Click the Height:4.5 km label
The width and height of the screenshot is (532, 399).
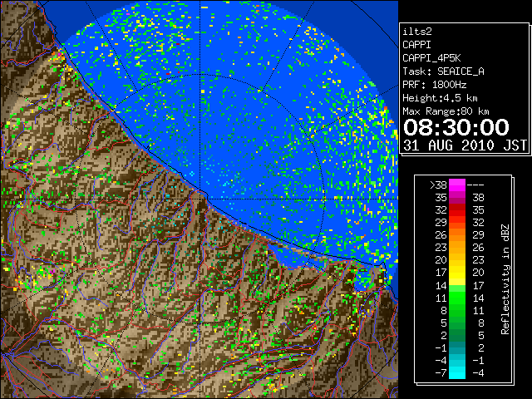click(x=440, y=98)
